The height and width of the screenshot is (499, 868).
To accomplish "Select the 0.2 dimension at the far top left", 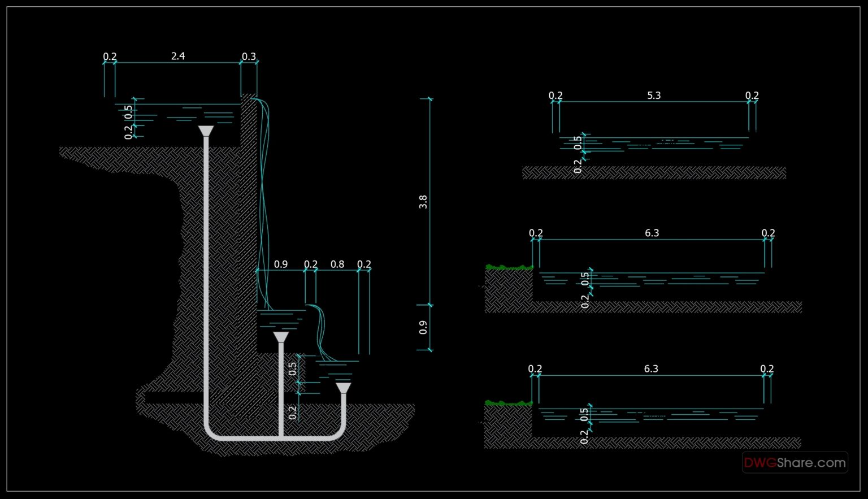I will 110,56.
